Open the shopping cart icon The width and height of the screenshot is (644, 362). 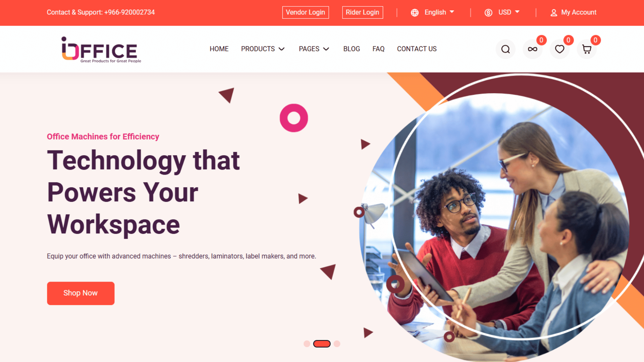587,49
